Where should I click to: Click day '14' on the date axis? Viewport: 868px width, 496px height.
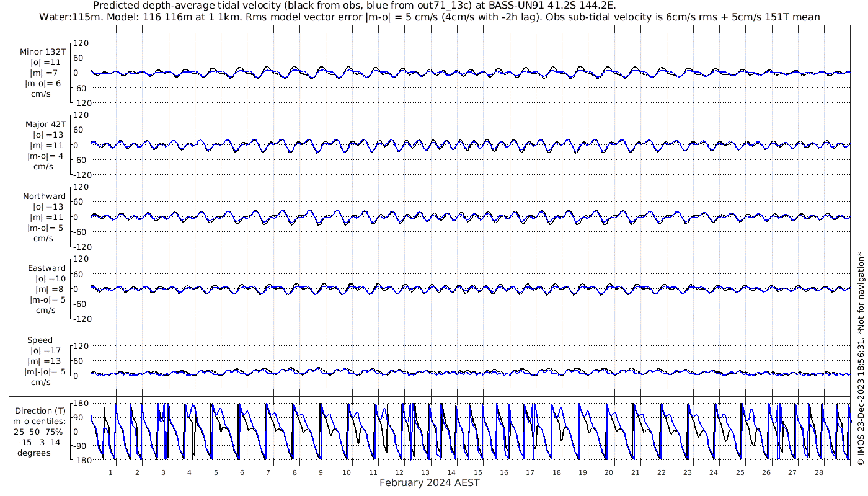(x=451, y=472)
